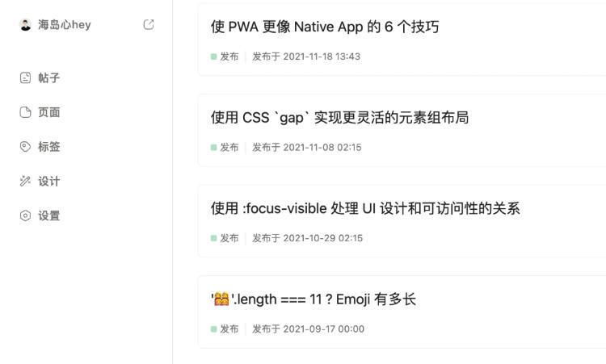This screenshot has width=606, height=364.
Task: Open site via external link icon
Action: coord(149,25)
